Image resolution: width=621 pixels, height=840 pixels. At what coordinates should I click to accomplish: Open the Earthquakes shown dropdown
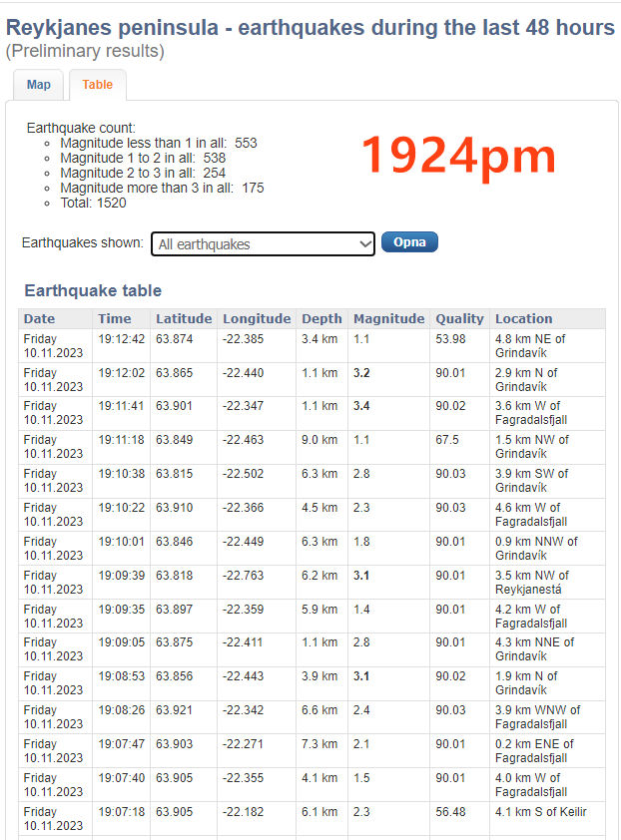(x=263, y=243)
